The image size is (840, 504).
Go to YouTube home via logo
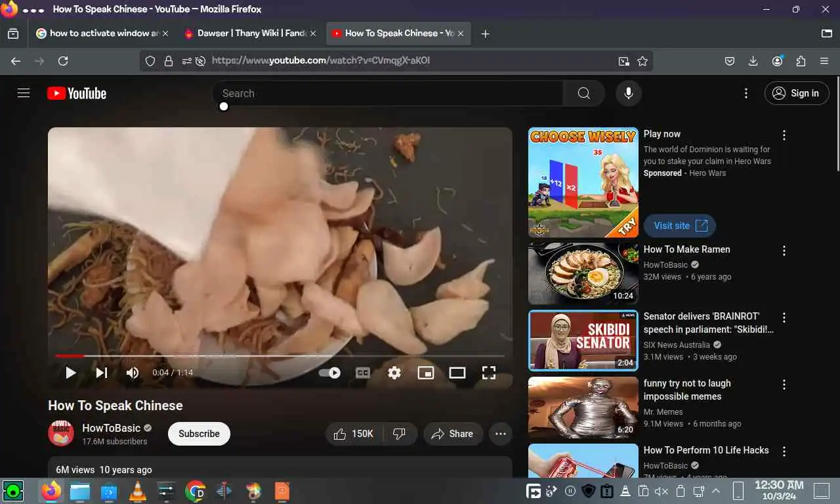coord(77,93)
